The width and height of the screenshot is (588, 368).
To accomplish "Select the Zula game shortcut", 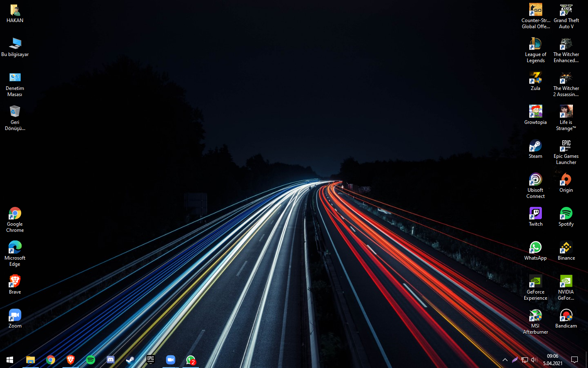I will [x=536, y=81].
